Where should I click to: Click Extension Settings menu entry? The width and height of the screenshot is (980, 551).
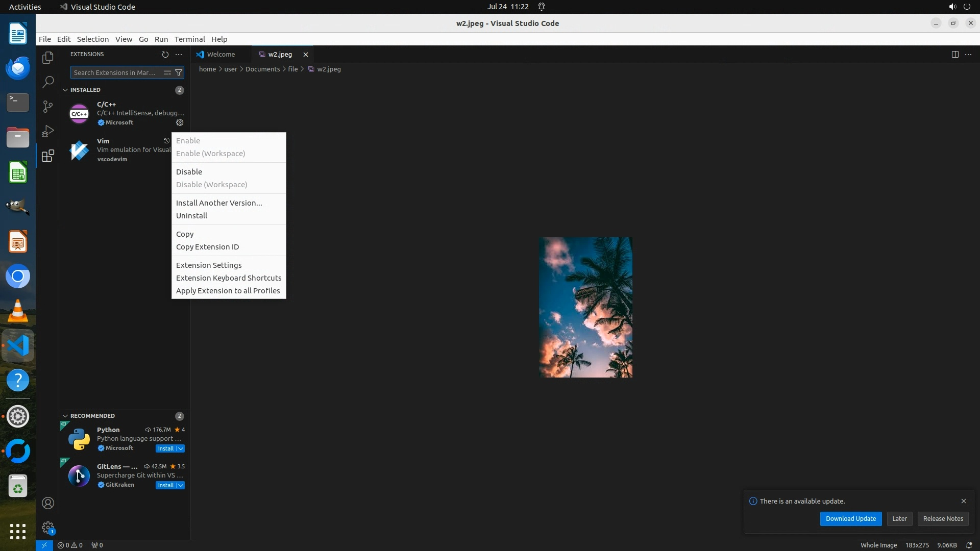209,265
